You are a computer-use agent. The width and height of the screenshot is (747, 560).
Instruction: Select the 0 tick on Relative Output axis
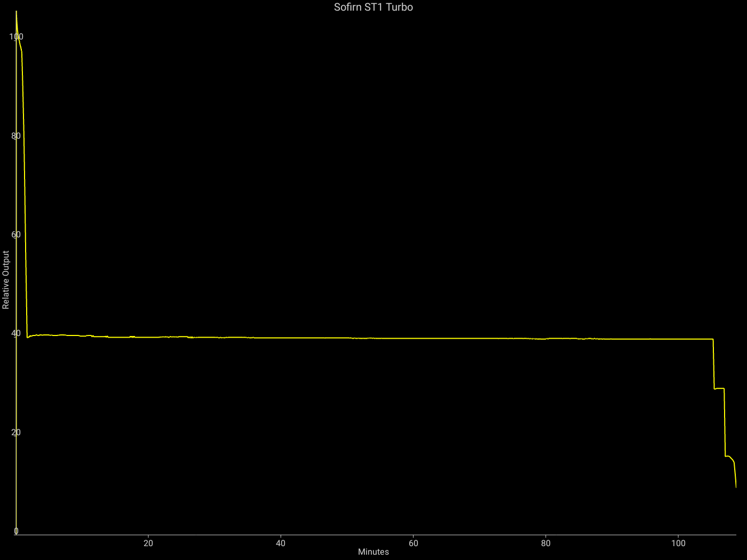pyautogui.click(x=16, y=531)
